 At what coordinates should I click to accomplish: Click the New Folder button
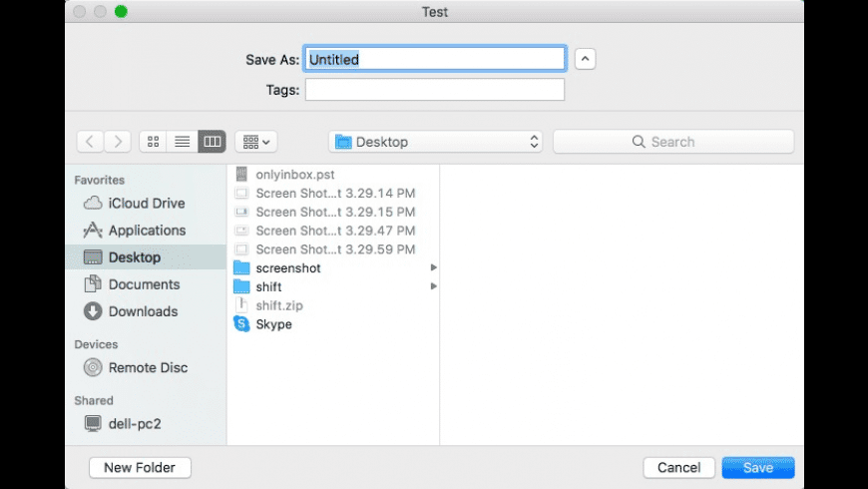point(140,467)
